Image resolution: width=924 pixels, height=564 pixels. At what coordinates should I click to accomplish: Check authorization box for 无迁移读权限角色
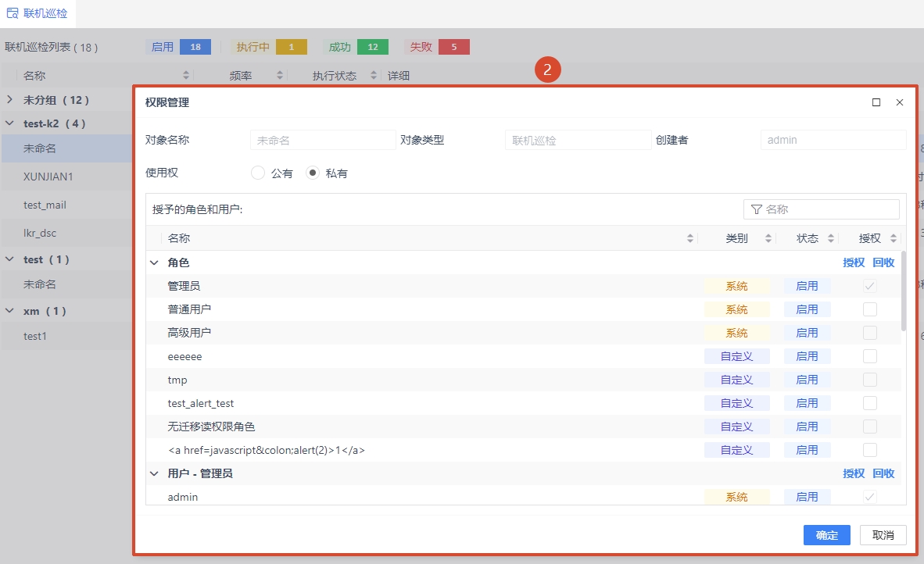(x=870, y=427)
